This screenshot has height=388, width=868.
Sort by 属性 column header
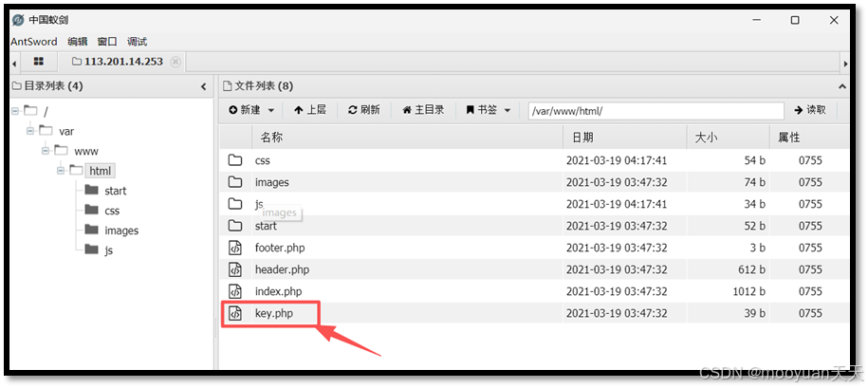click(x=809, y=138)
